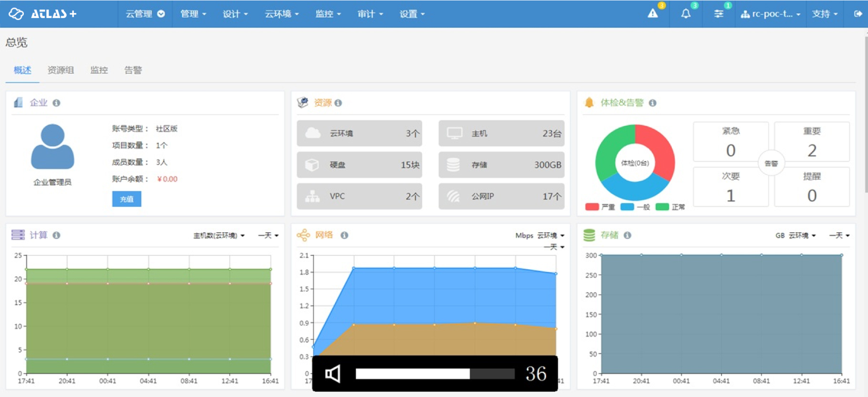Image resolution: width=868 pixels, height=397 pixels.
Task: Click the volume level slider bar
Action: click(x=434, y=374)
